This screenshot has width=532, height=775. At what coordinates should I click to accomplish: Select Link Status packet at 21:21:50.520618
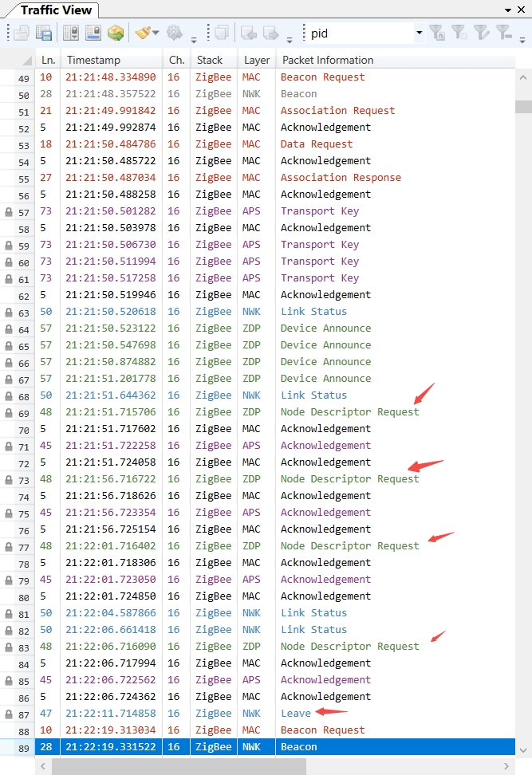pyautogui.click(x=275, y=312)
